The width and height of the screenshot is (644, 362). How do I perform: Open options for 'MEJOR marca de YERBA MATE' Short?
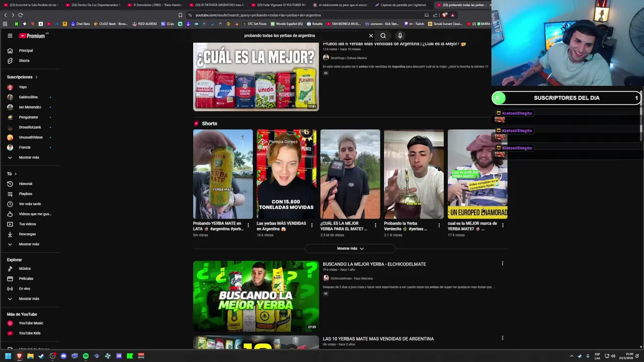pyautogui.click(x=503, y=225)
